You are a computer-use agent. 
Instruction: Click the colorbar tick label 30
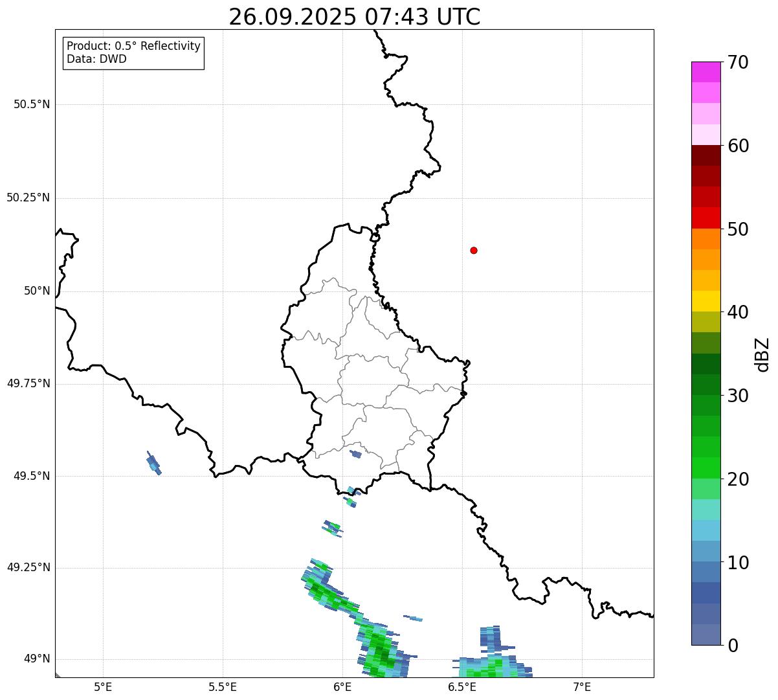point(739,396)
